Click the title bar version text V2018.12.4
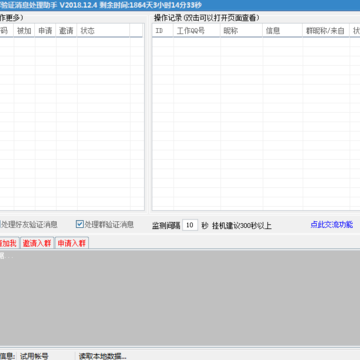Image resolution: width=360 pixels, height=360 pixels. (x=78, y=5)
